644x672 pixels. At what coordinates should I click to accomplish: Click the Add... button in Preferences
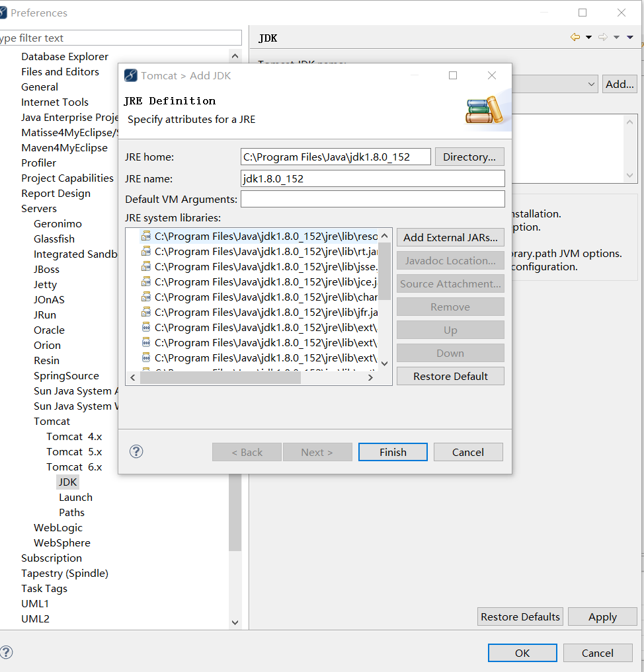tap(620, 84)
